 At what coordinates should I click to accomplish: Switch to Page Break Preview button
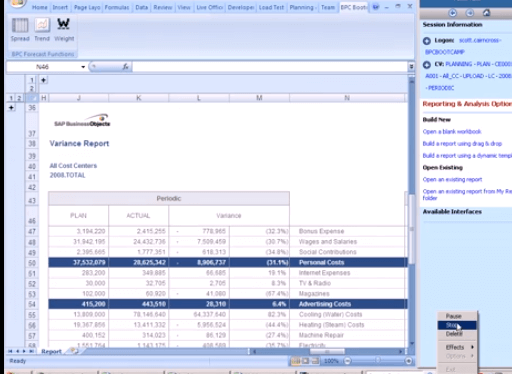315,361
